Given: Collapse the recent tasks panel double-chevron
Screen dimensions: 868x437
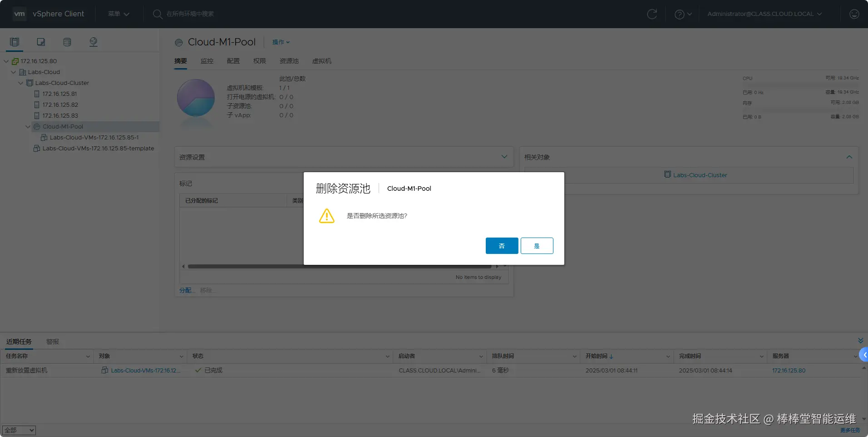Looking at the screenshot, I should [860, 341].
